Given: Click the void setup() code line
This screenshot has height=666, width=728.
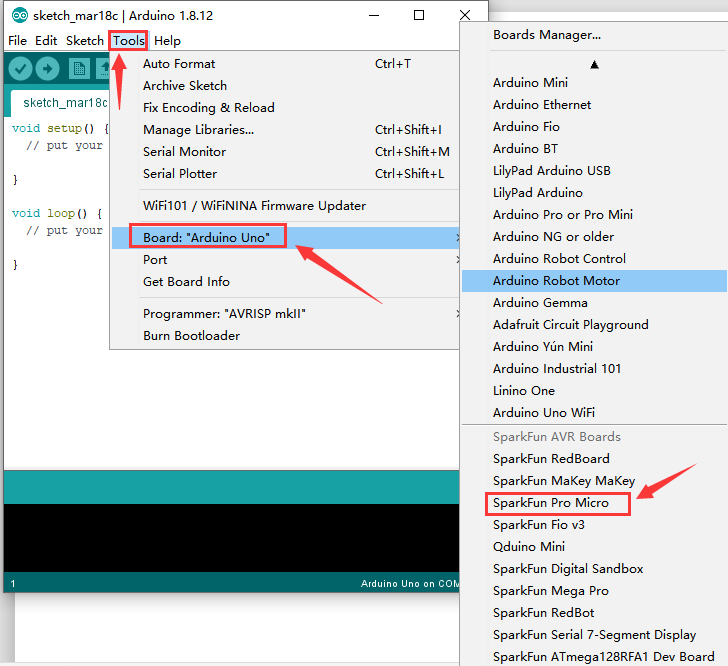Looking at the screenshot, I should pyautogui.click(x=60, y=128).
